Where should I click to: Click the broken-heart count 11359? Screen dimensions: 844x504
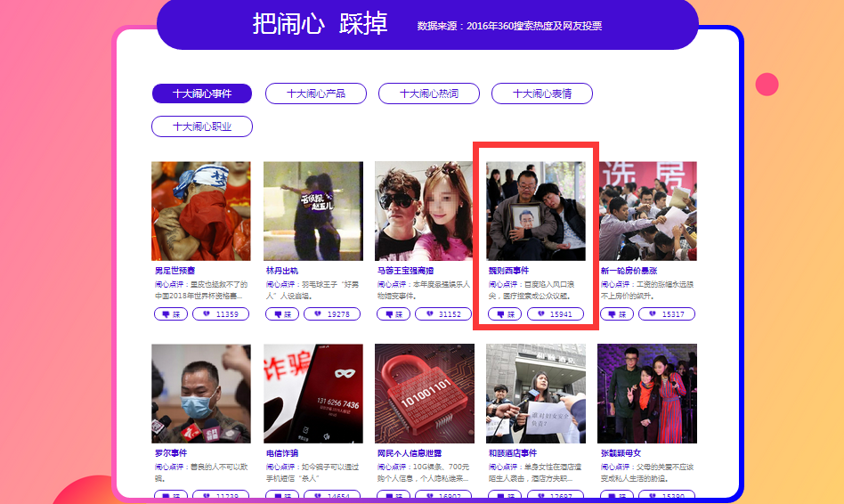pyautogui.click(x=221, y=314)
